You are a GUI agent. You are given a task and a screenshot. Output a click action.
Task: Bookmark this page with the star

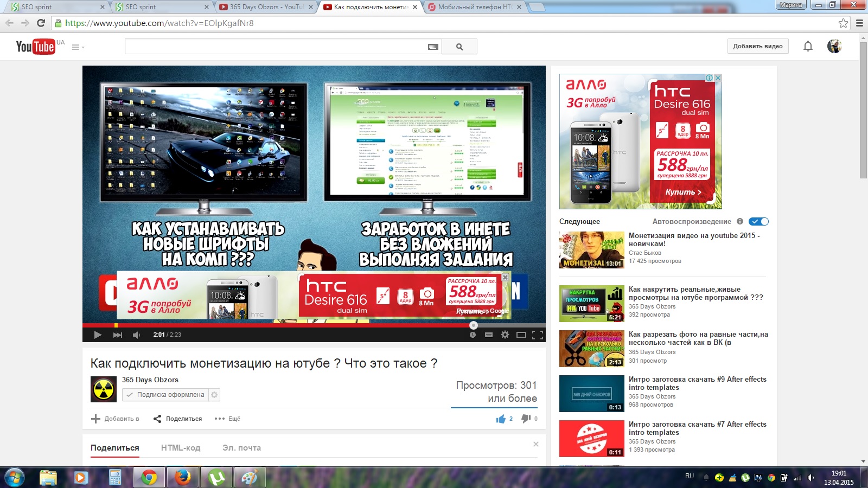pos(843,23)
